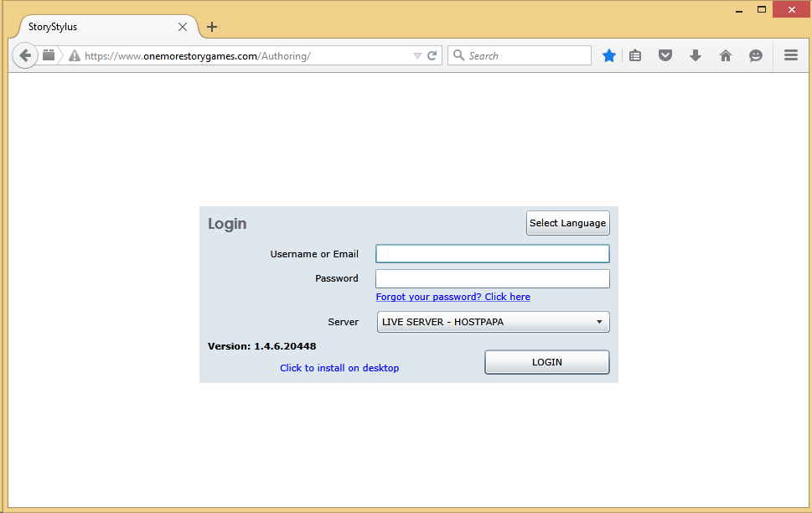Open the tab groups icon beside back button

49,55
